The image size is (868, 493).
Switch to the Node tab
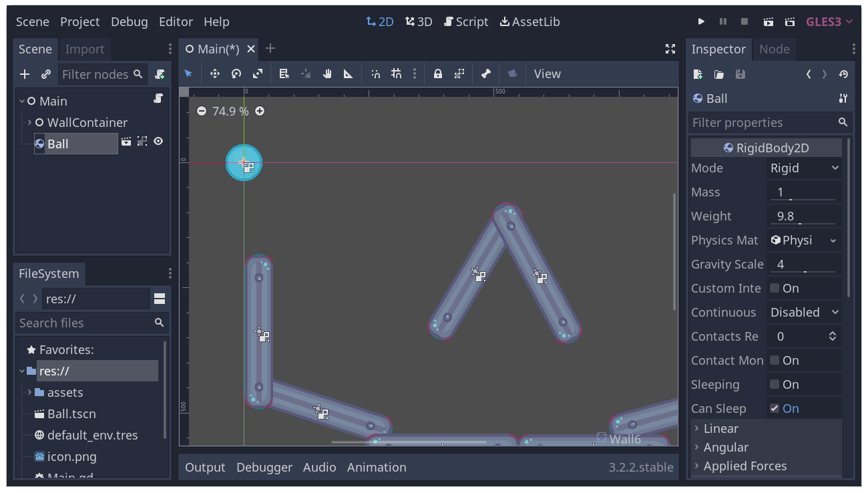[x=774, y=49]
